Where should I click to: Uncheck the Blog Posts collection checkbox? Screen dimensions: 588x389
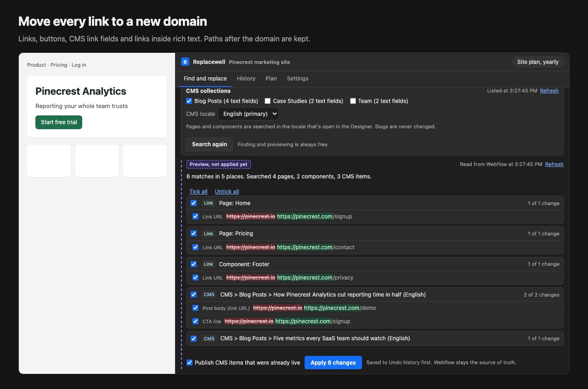pos(189,101)
